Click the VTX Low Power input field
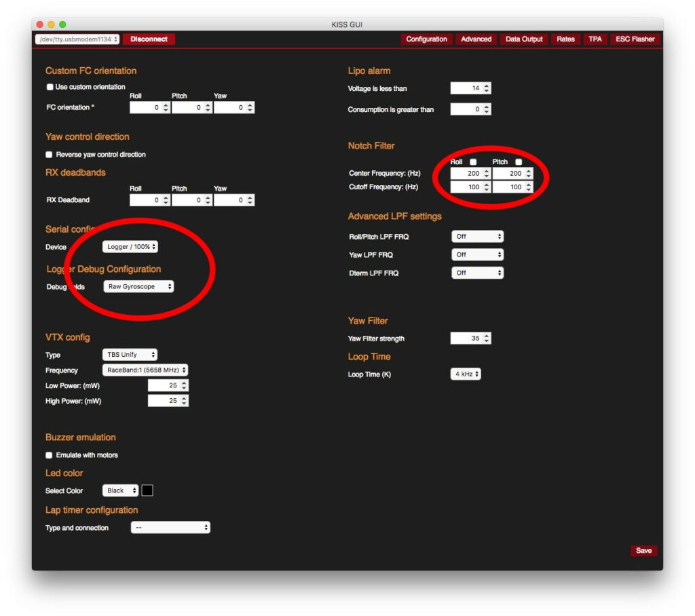 pos(163,385)
